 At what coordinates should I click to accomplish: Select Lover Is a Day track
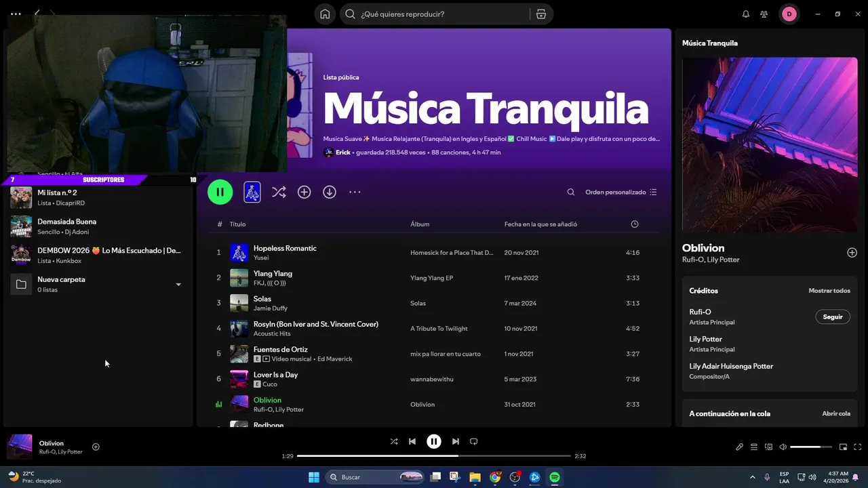point(275,375)
